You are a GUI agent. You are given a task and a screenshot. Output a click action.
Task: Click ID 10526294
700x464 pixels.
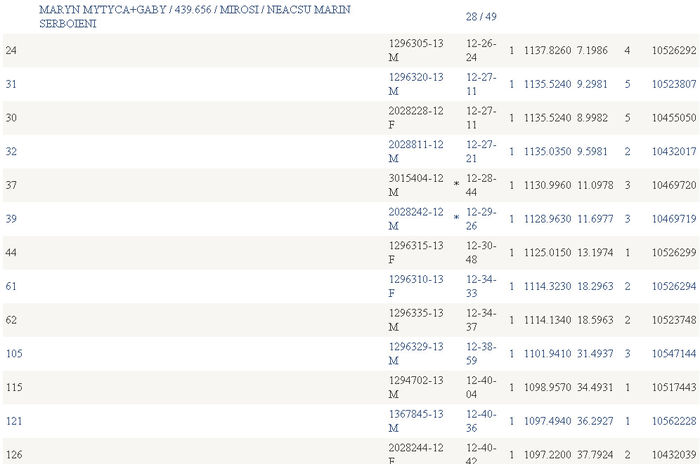tap(674, 287)
